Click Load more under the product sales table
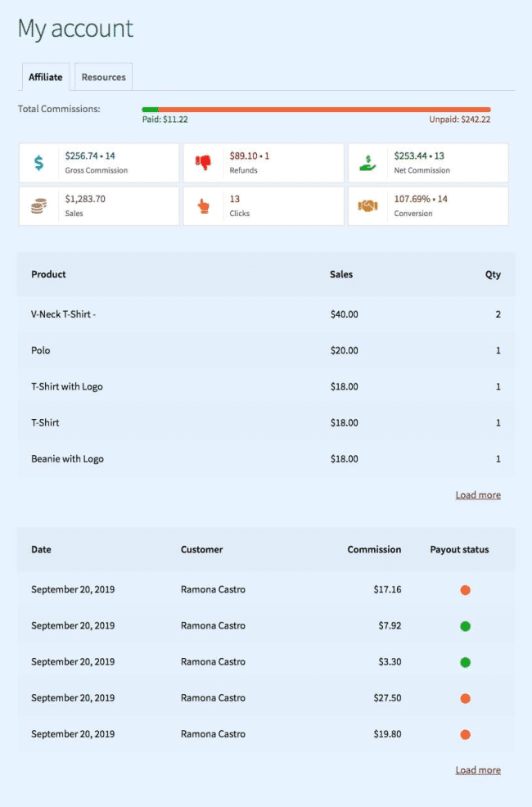 point(477,494)
